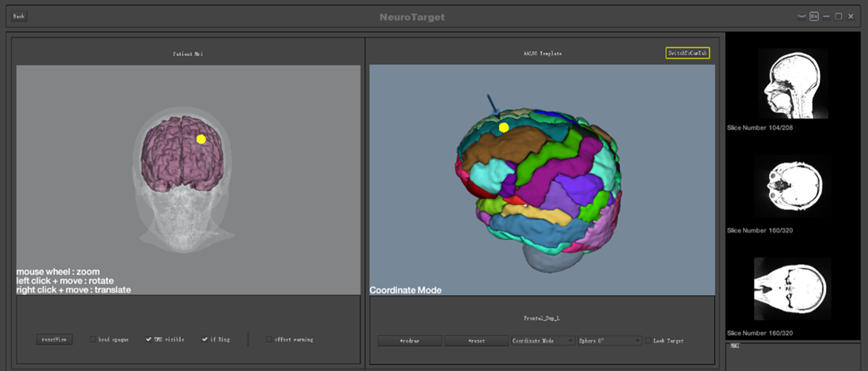Uncheck the TMS visible checkbox
The image size is (868, 371).
149,340
